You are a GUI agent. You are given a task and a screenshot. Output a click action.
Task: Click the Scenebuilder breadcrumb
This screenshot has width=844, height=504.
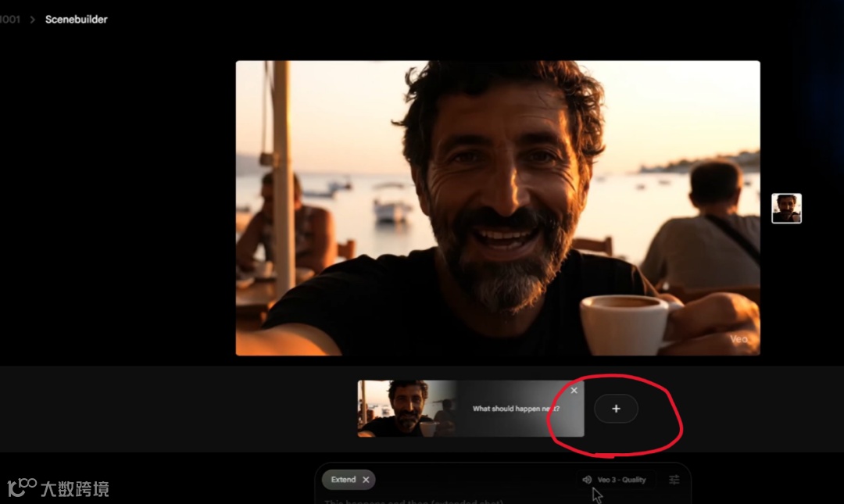pyautogui.click(x=77, y=20)
